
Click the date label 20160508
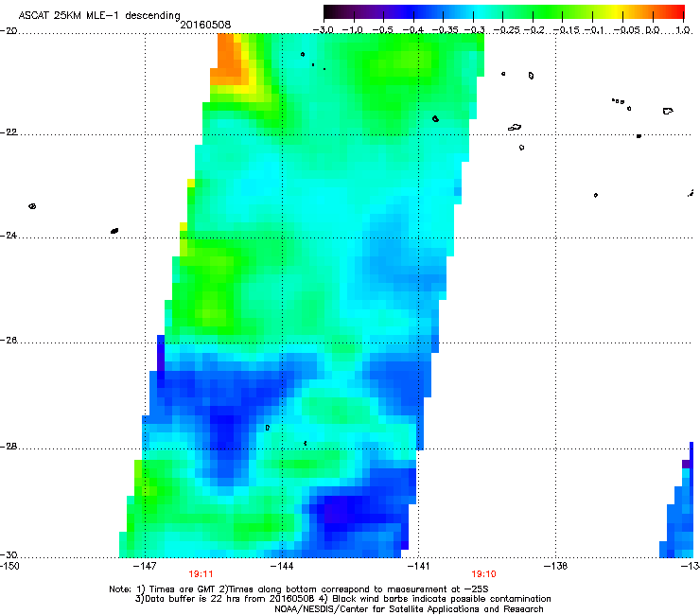point(205,25)
